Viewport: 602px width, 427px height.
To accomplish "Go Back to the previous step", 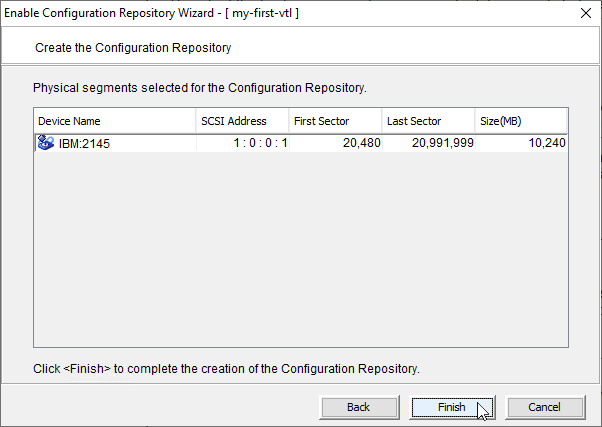I will 359,407.
